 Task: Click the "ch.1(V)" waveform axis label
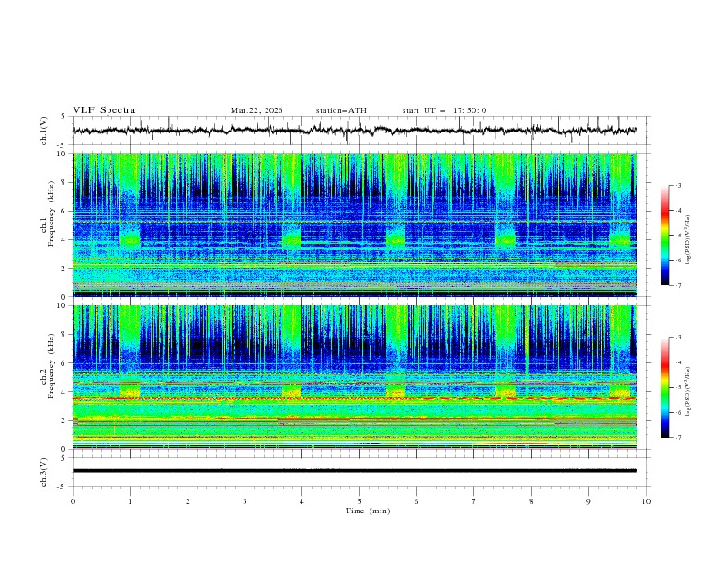coord(44,131)
